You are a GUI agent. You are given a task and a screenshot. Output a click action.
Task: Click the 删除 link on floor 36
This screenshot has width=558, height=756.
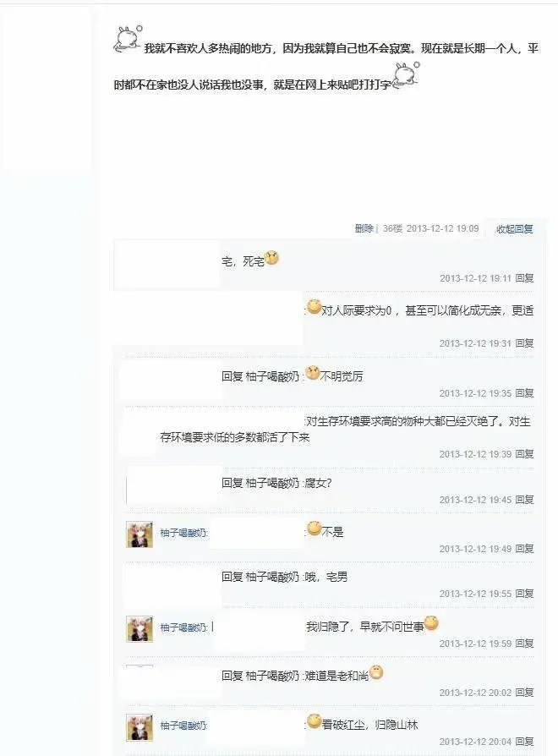pos(364,228)
